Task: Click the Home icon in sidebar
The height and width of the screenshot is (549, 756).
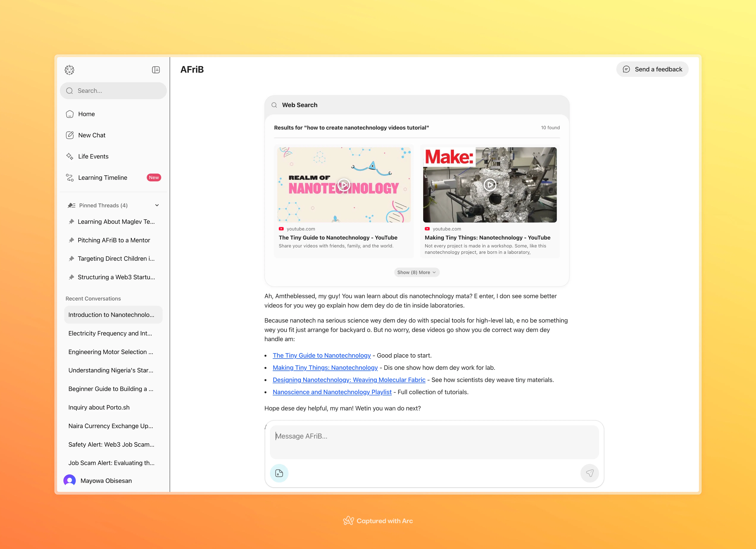Action: coord(70,114)
